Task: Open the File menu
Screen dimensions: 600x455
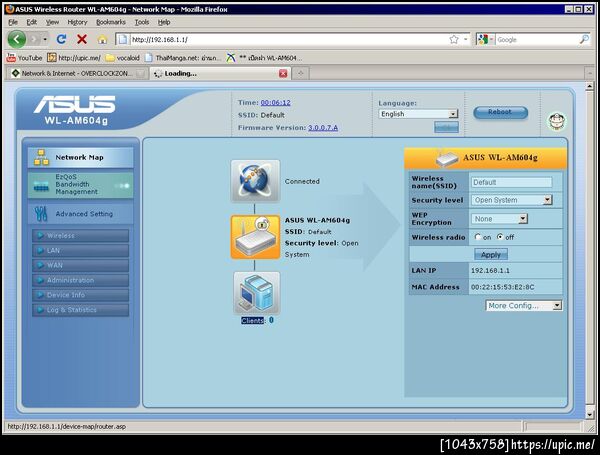Action: 13,22
